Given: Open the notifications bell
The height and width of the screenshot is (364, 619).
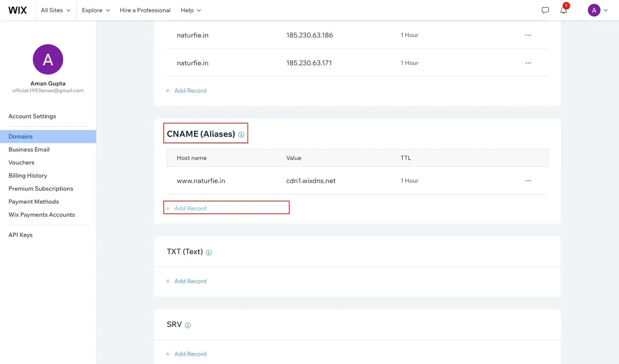Looking at the screenshot, I should click(x=564, y=10).
